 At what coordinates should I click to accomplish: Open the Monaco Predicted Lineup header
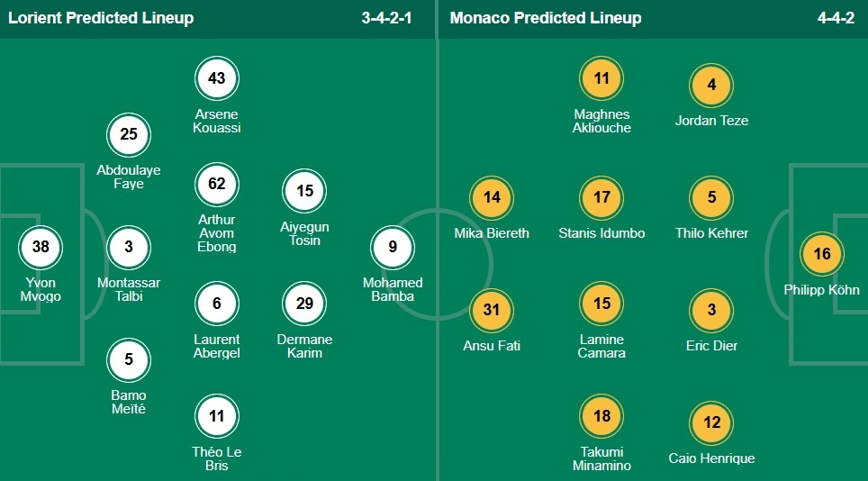[546, 18]
